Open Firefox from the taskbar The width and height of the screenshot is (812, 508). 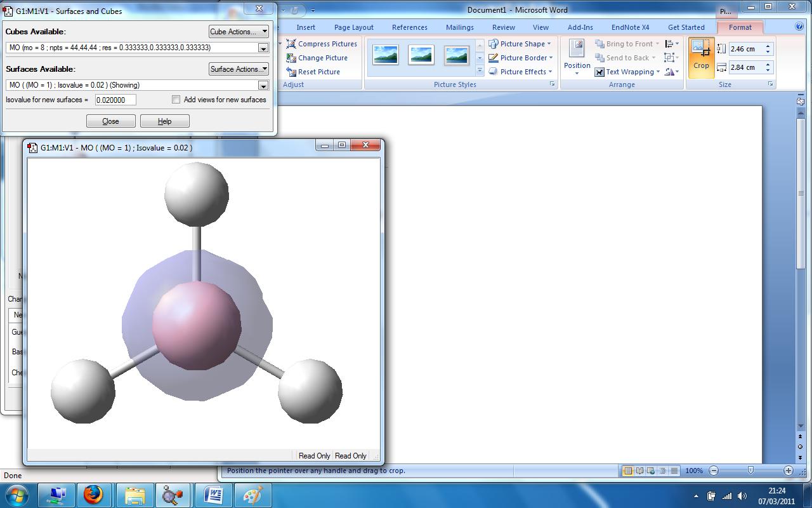(93, 495)
